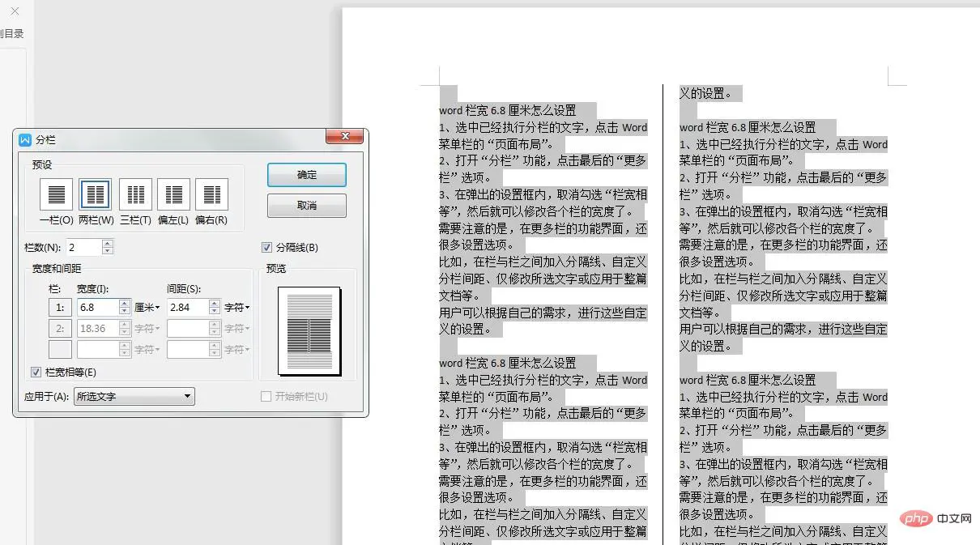Click the 栏数(N) spinner arrows
This screenshot has width=980, height=545.
point(108,247)
